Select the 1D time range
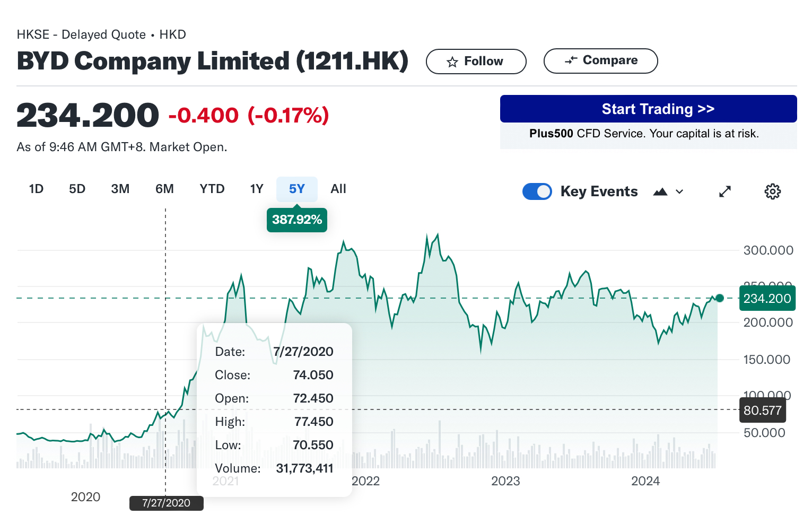 tap(36, 189)
